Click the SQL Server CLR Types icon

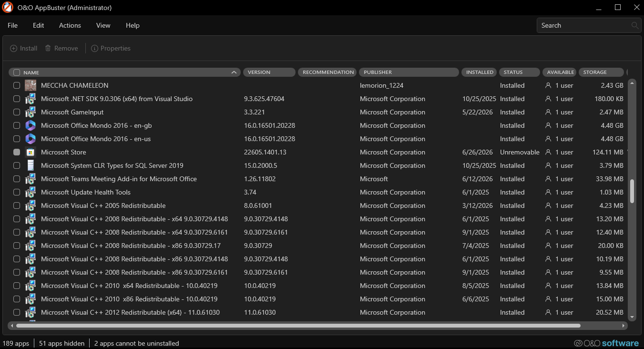31,165
